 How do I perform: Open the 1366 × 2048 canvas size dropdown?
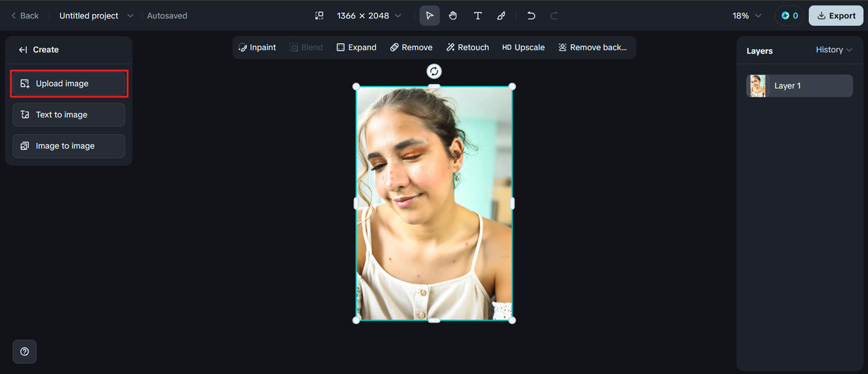click(369, 16)
